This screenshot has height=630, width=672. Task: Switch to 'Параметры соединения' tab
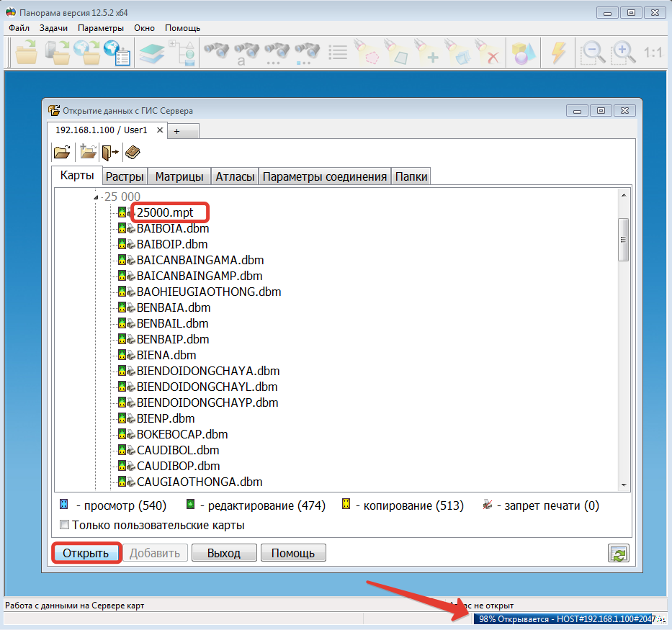click(x=325, y=177)
